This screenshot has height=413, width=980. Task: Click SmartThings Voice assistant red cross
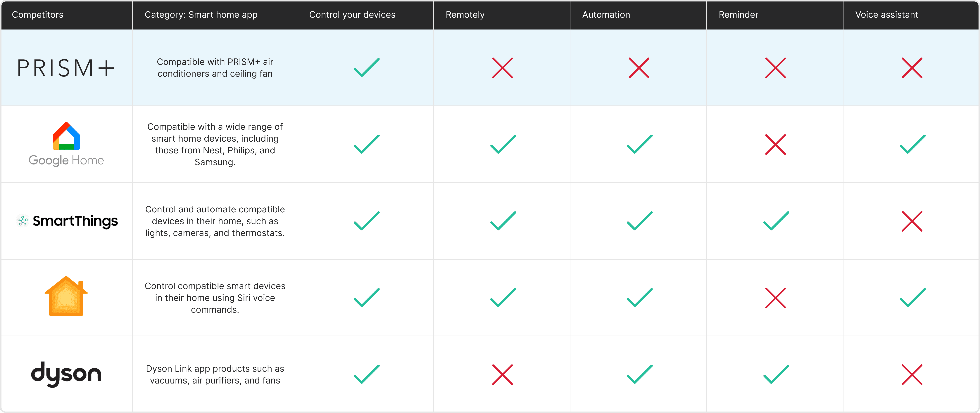[x=912, y=221]
